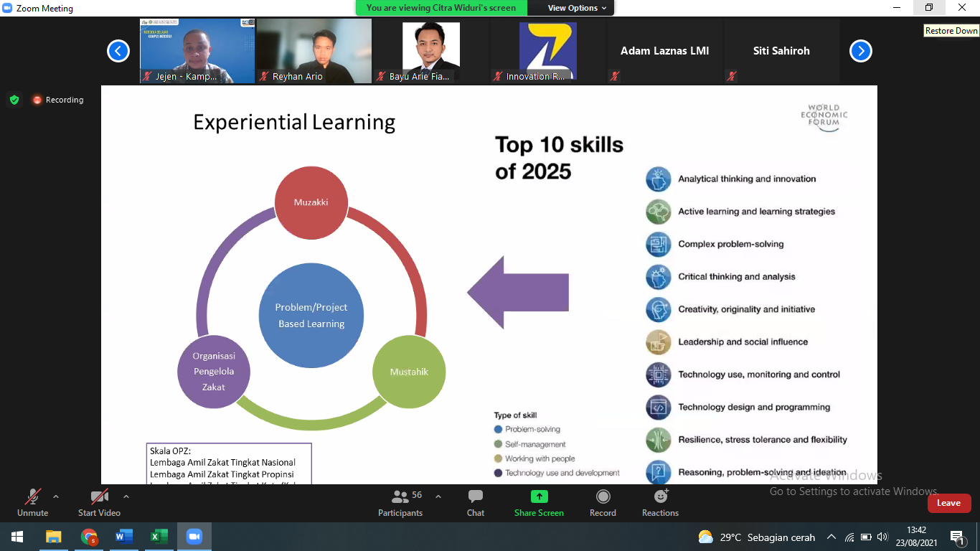Viewport: 980px width, 551px height.
Task: Select Jejen's video thumbnail
Action: pyautogui.click(x=197, y=51)
